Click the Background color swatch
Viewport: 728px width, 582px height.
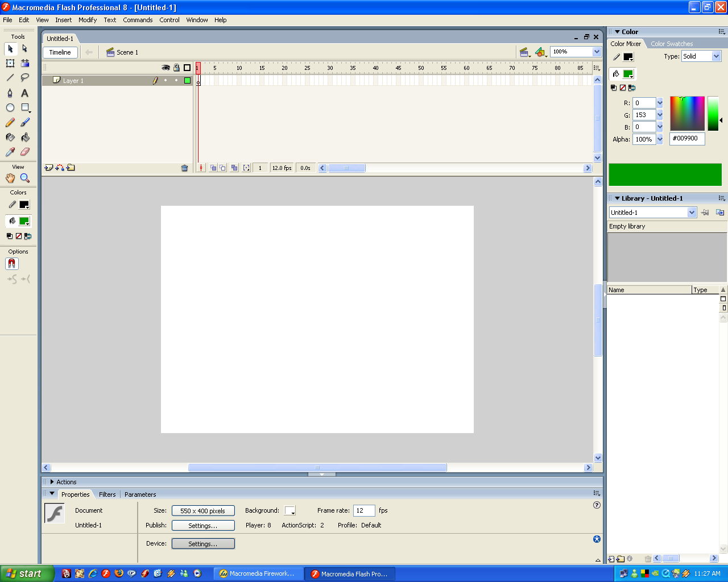tap(290, 510)
